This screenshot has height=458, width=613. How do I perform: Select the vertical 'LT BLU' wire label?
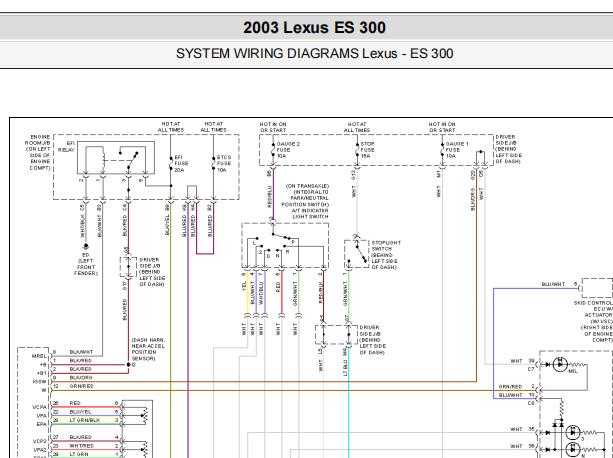(x=345, y=368)
